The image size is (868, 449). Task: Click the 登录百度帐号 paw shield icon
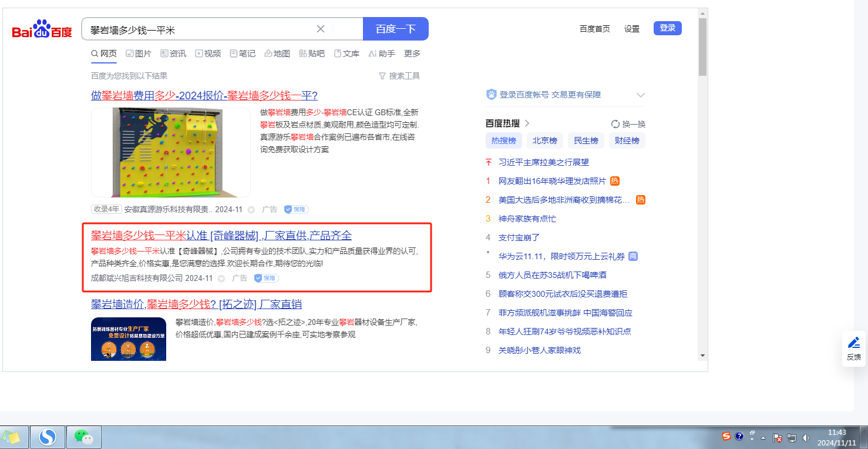pyautogui.click(x=492, y=95)
